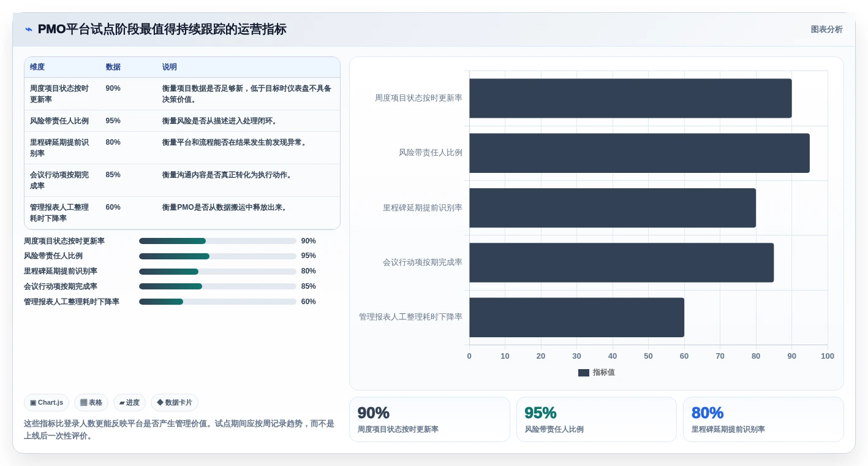
Task: Click table cell 会议行动项按期完成率
Action: point(59,180)
